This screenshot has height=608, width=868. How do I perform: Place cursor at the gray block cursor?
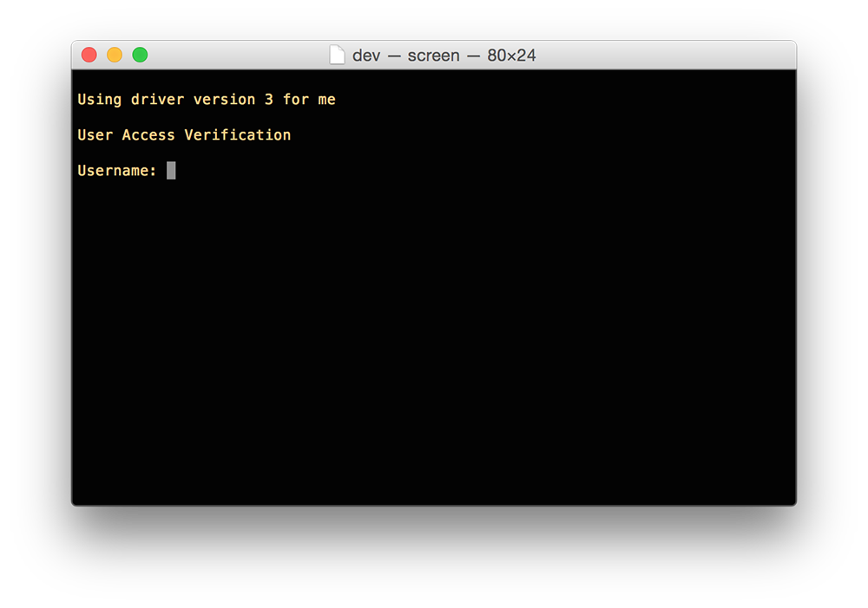pyautogui.click(x=171, y=170)
